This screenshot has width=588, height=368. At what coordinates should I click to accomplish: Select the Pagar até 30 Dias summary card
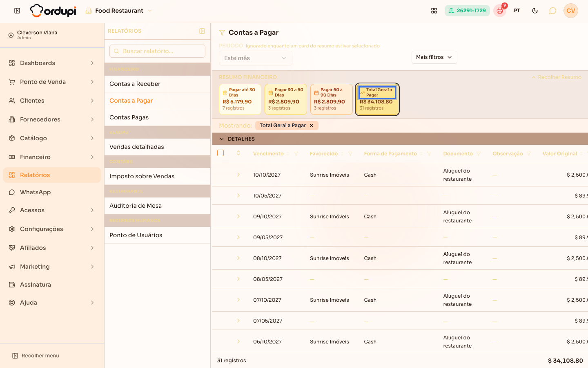click(x=240, y=99)
